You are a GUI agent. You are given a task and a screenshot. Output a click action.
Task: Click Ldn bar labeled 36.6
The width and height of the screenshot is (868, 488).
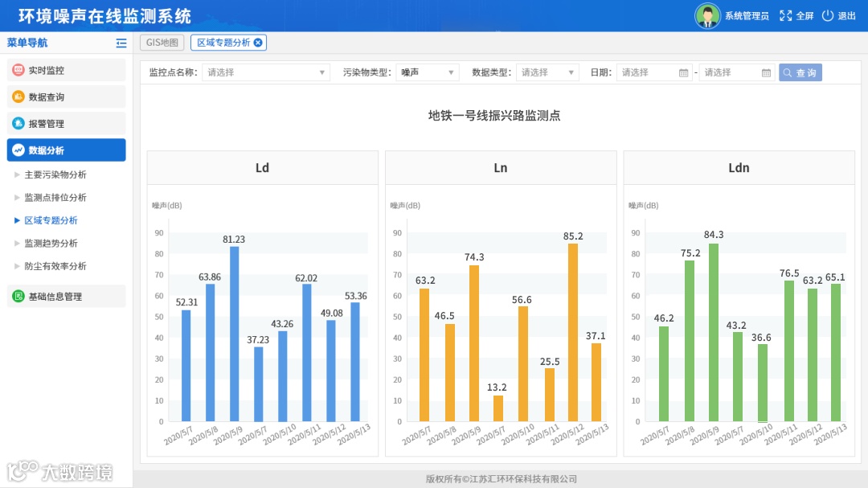762,383
